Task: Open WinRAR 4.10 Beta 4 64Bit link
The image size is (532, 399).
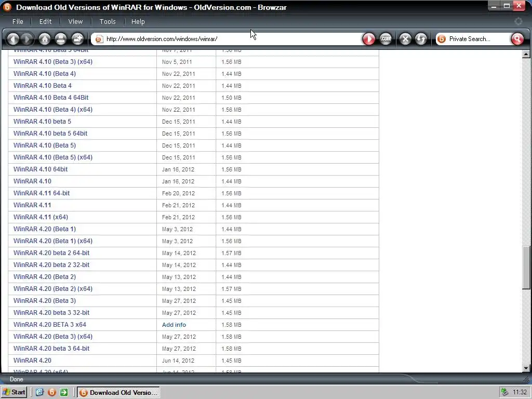Action: pos(51,98)
